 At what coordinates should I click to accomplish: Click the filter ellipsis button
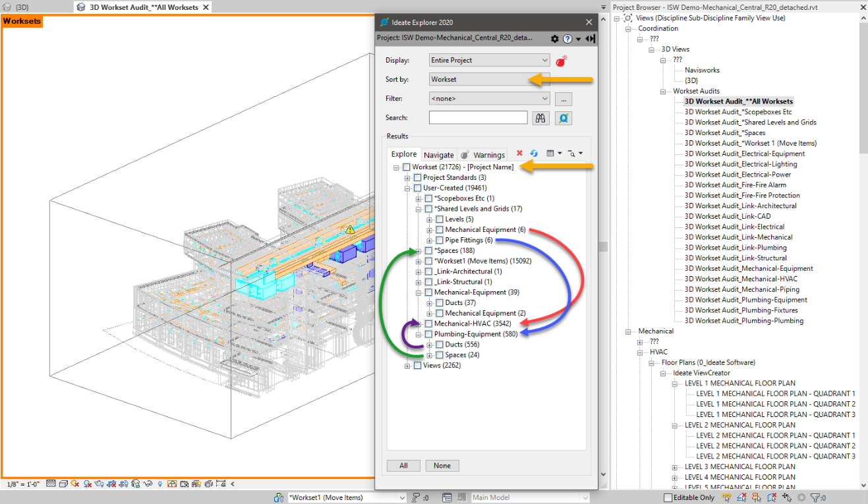pos(563,99)
